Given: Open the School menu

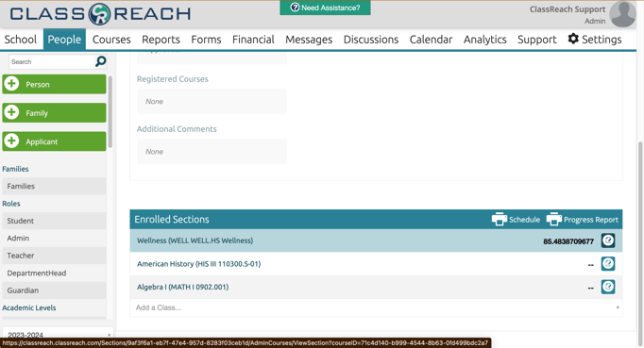Looking at the screenshot, I should pyautogui.click(x=21, y=40).
